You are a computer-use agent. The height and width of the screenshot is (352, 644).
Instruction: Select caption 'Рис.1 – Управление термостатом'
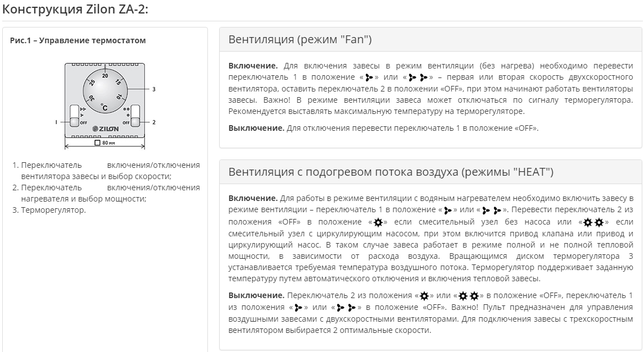coord(78,40)
